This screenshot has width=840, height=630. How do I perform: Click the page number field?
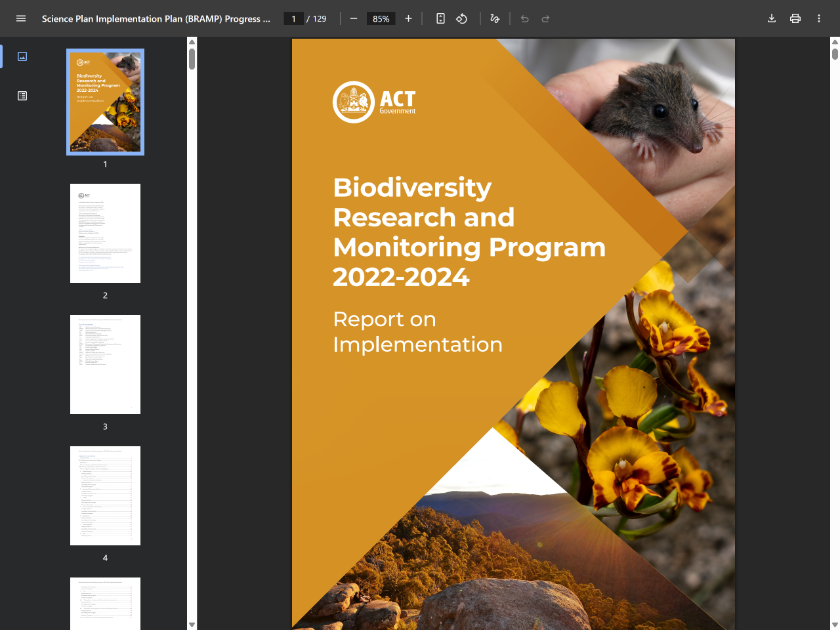pos(293,18)
